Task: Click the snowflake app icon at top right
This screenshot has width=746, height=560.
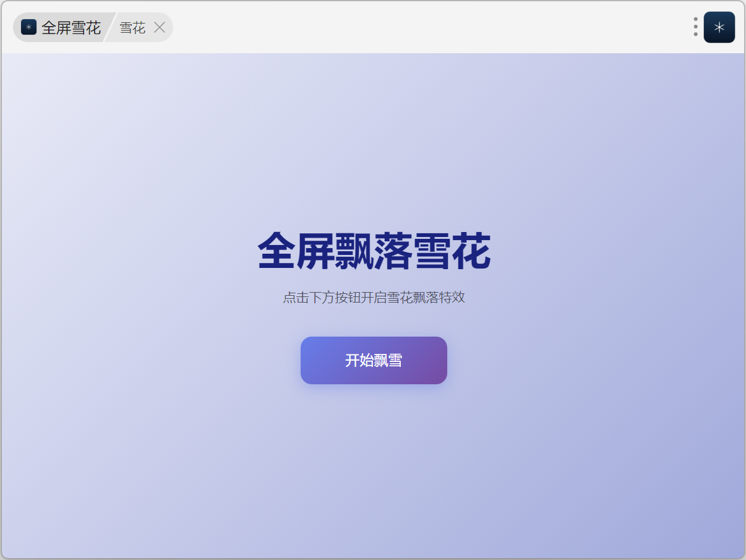Action: pyautogui.click(x=719, y=27)
